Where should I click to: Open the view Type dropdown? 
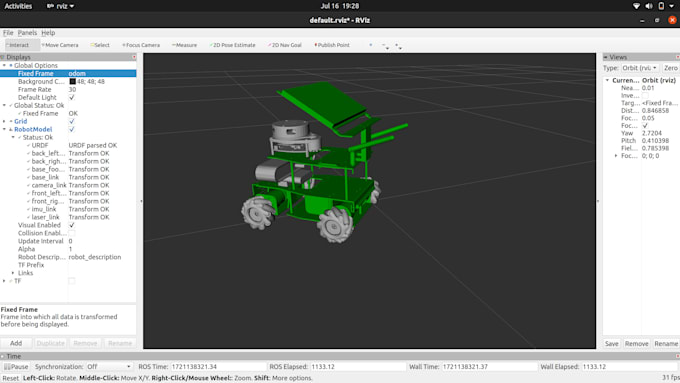coord(640,68)
